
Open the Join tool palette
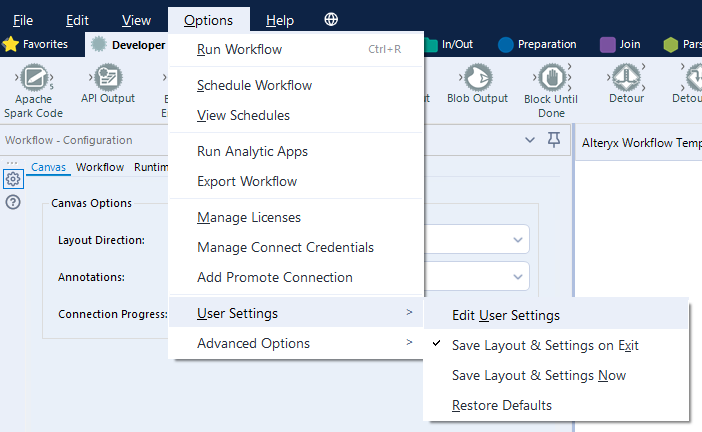point(620,44)
